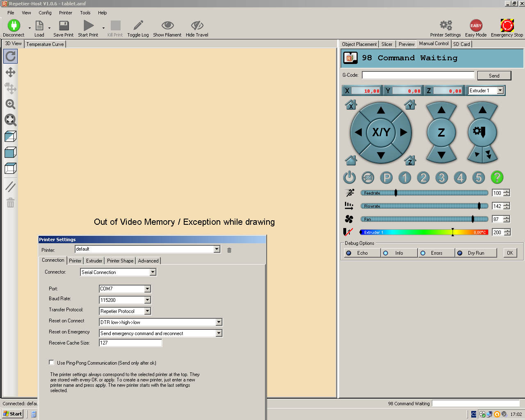Open Easy Mode from the toolbar
This screenshot has width=525, height=420.
click(476, 26)
